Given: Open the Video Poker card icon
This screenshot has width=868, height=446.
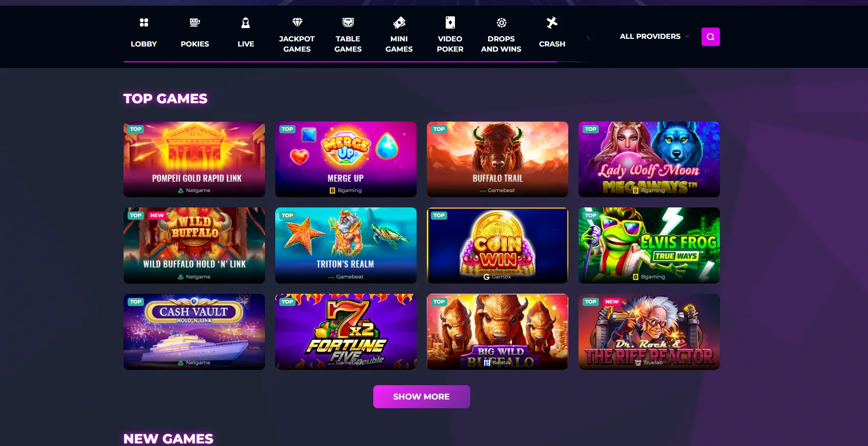Looking at the screenshot, I should coord(450,22).
